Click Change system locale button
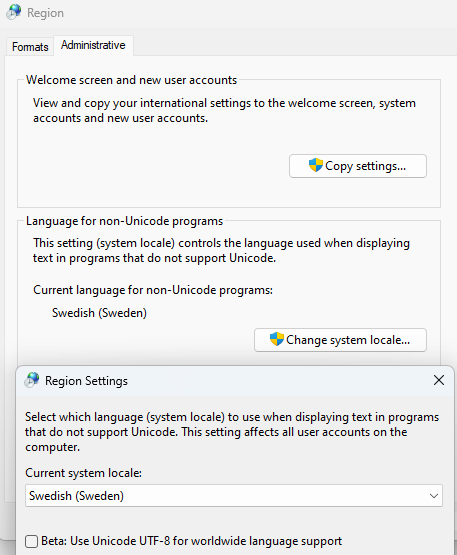The width and height of the screenshot is (457, 555). click(x=340, y=340)
